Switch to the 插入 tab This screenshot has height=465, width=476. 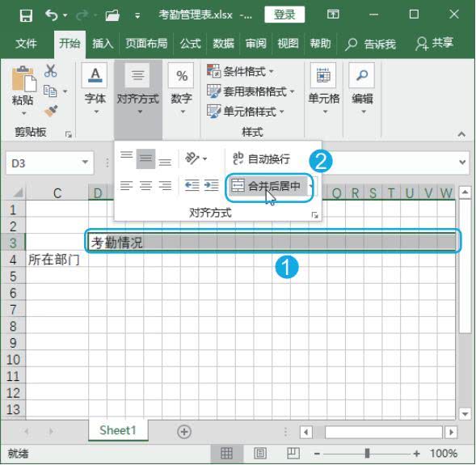point(103,44)
